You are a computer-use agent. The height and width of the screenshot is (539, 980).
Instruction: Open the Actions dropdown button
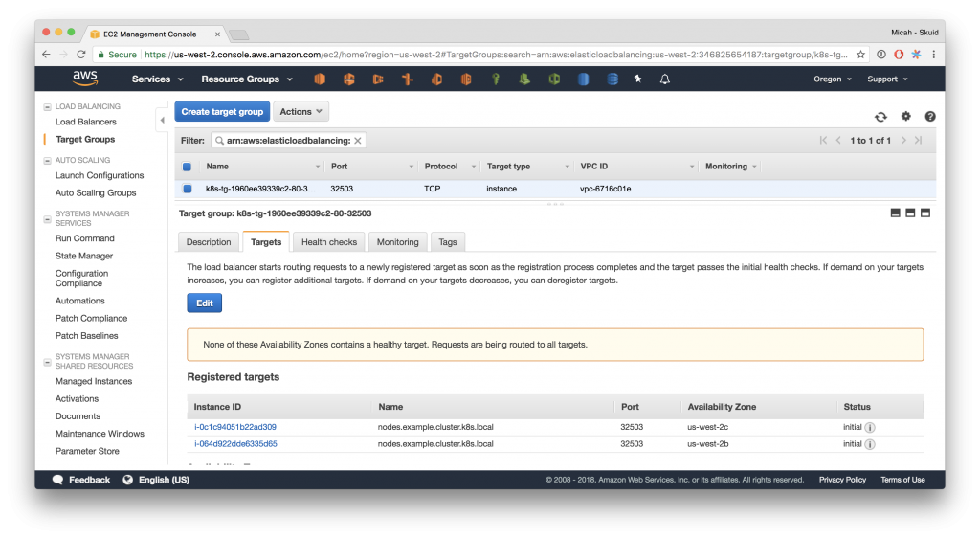301,111
